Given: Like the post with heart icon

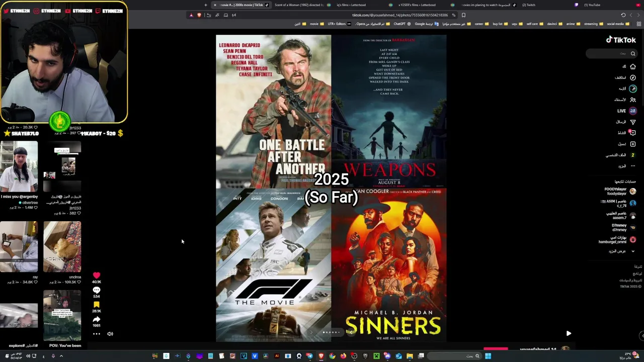Looking at the screenshot, I should pos(97,276).
